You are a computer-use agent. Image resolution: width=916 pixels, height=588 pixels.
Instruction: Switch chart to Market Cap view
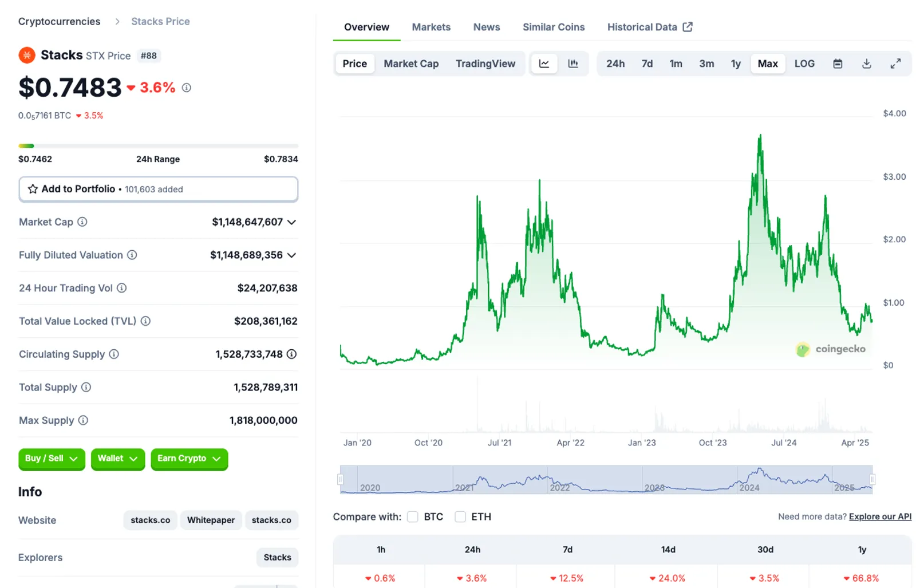pos(411,64)
